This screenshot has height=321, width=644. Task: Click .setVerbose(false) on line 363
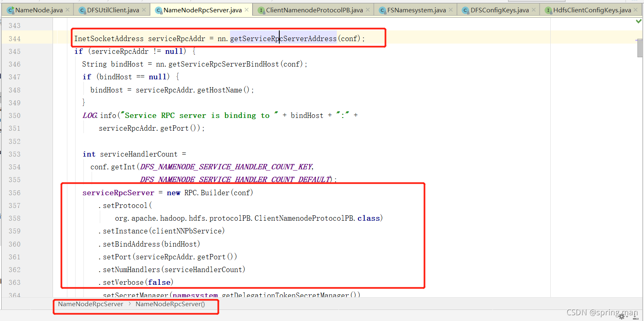click(x=136, y=282)
